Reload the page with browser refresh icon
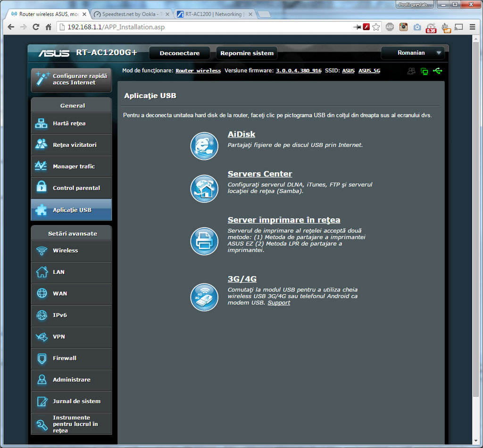Viewport: 483px width, 448px height. (x=36, y=27)
